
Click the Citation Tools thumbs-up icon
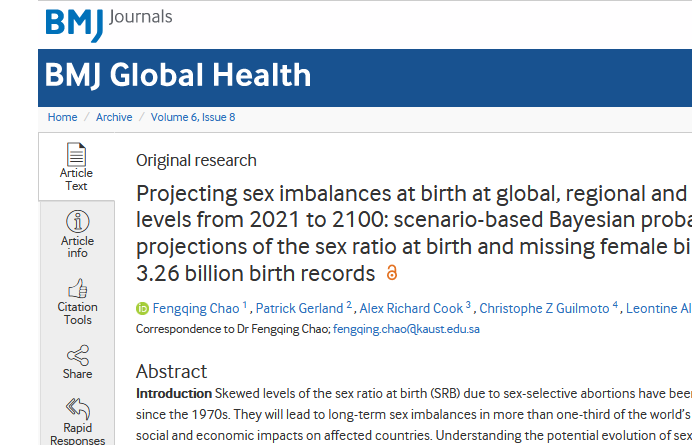pyautogui.click(x=77, y=288)
